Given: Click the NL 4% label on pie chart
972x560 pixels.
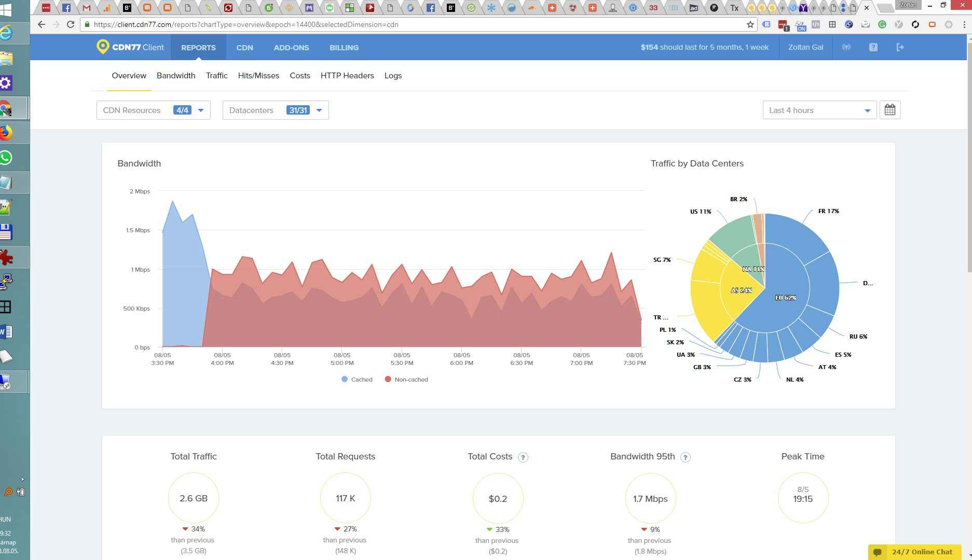Looking at the screenshot, I should pos(795,380).
